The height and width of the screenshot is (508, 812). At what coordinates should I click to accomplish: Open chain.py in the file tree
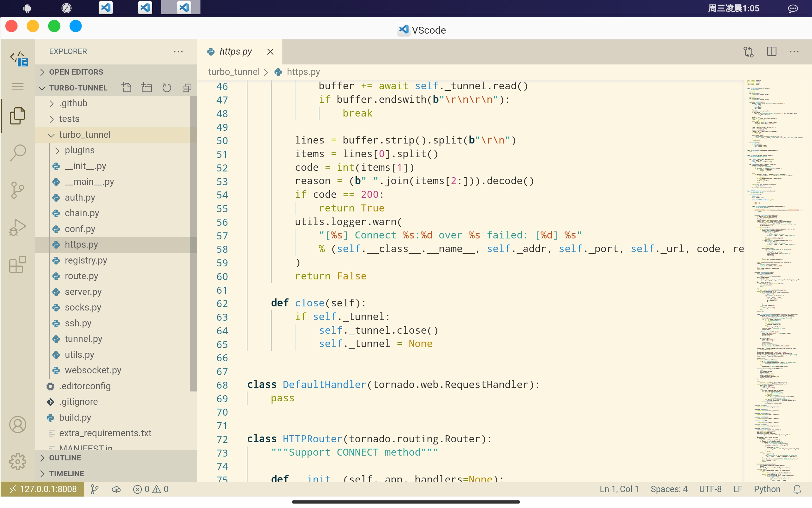click(112, 213)
